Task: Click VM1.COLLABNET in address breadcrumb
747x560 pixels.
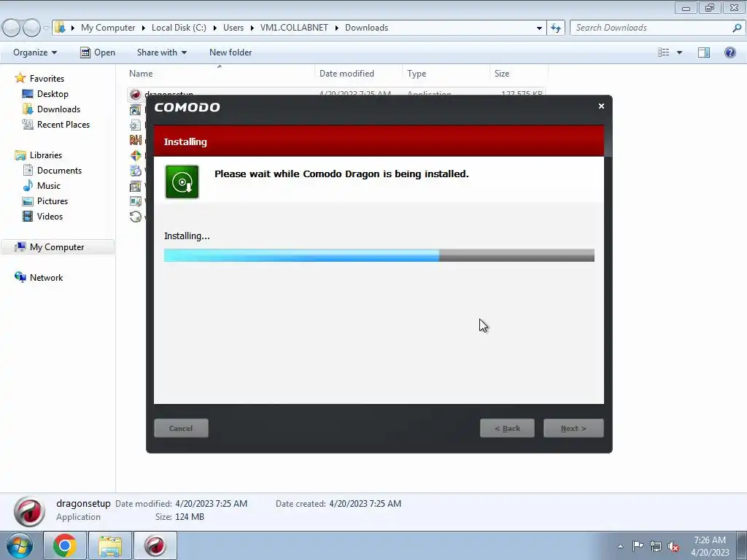Action: click(294, 28)
